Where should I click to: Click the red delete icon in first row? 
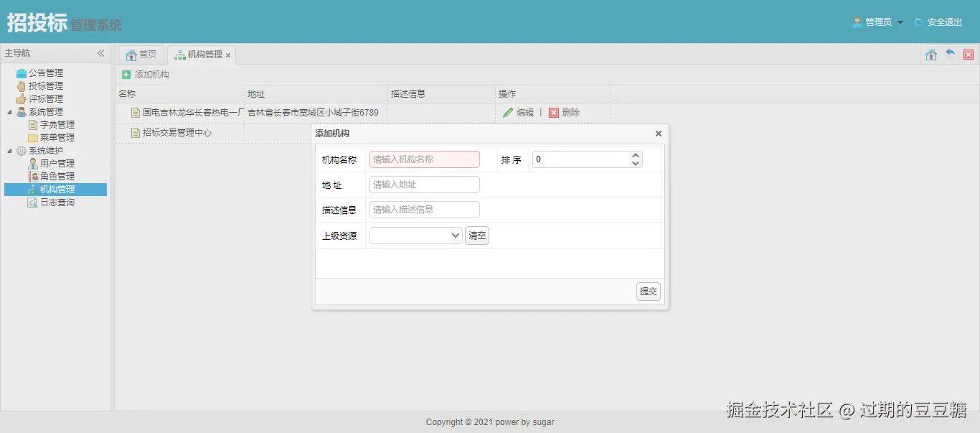click(554, 113)
